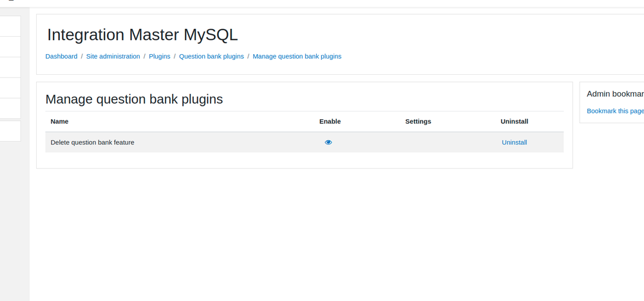
Task: Open the Plugins breadcrumb link
Action: click(159, 56)
